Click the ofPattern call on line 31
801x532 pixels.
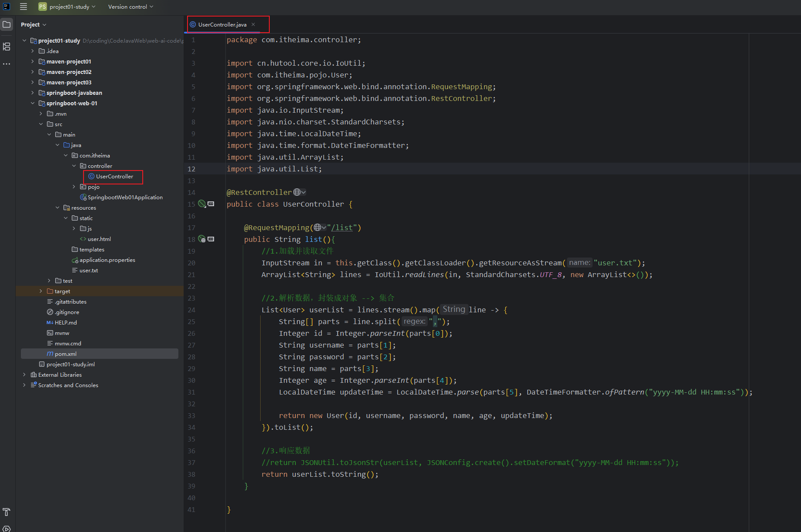624,392
